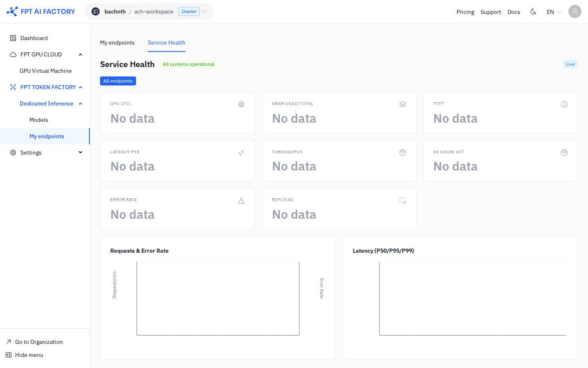This screenshot has height=368, width=588.
Task: Collapse the FPT GPU CLOUD section
Action: pos(80,54)
